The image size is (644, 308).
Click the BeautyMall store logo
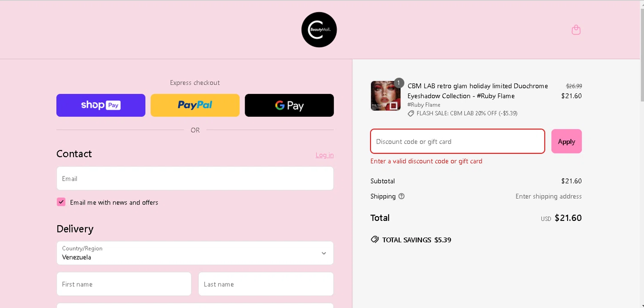319,30
